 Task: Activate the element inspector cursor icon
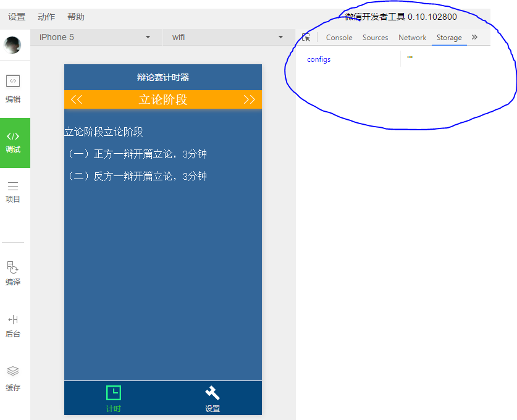tap(306, 38)
